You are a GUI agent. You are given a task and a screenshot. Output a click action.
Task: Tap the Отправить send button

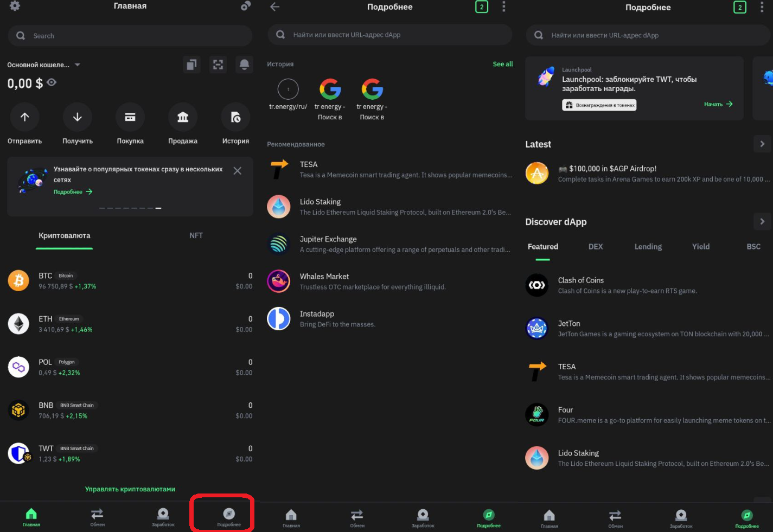point(25,124)
